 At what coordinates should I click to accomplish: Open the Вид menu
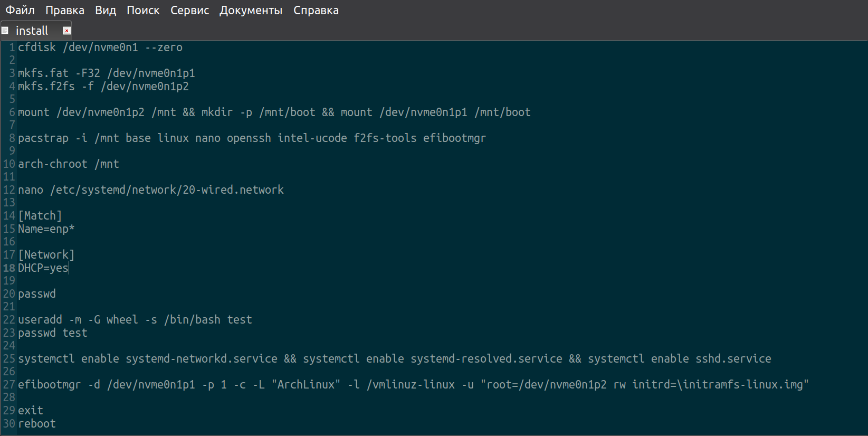(106, 11)
